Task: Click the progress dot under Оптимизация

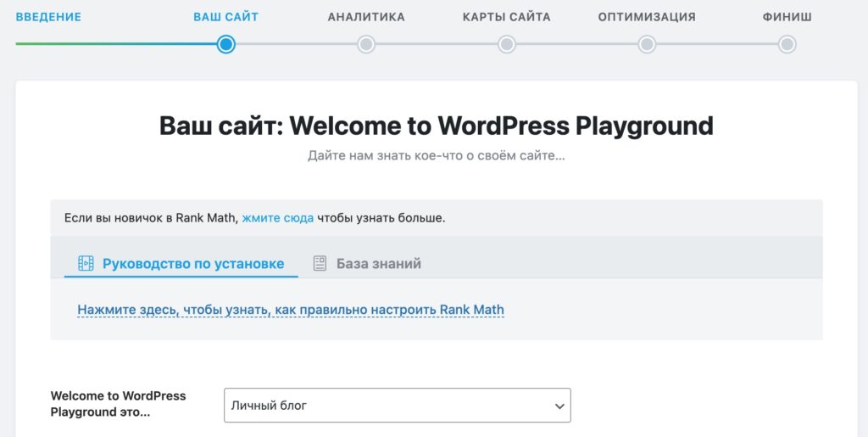Action: pyautogui.click(x=647, y=44)
